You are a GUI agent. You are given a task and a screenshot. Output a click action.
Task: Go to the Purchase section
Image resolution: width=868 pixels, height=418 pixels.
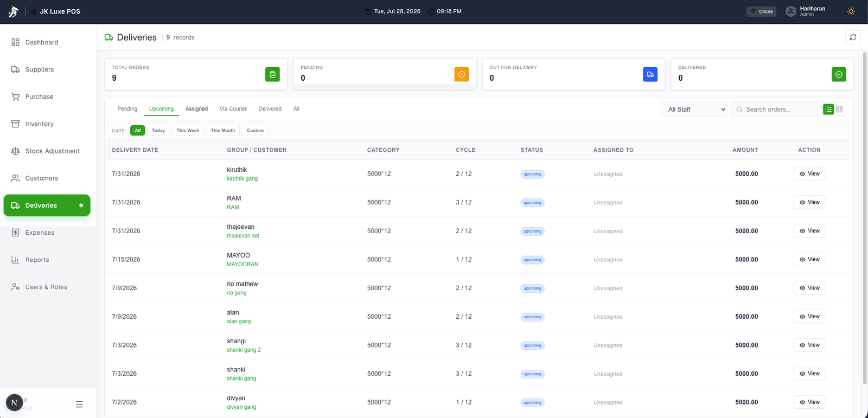[x=47, y=97]
